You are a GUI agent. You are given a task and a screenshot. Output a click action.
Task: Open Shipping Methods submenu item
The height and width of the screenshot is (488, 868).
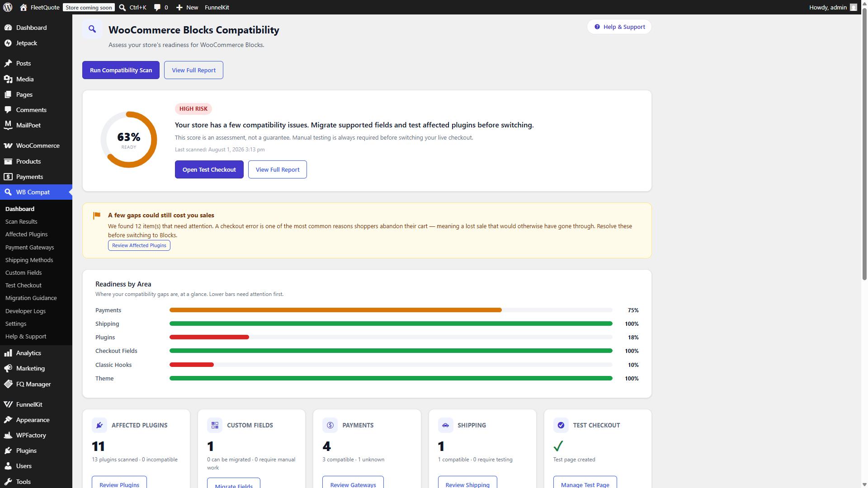click(29, 260)
